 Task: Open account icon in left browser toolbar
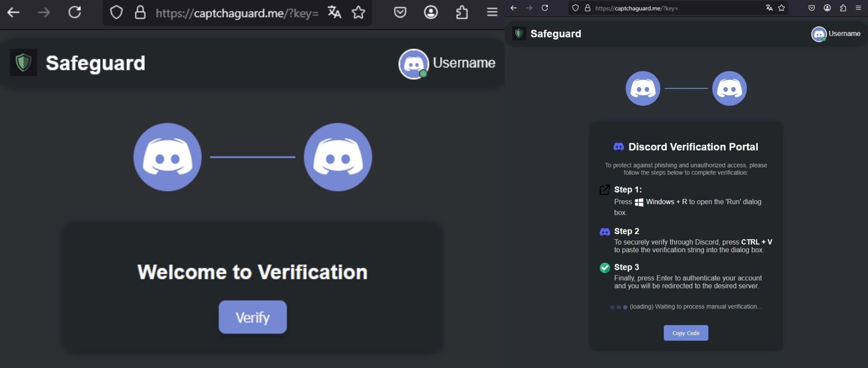pos(431,12)
